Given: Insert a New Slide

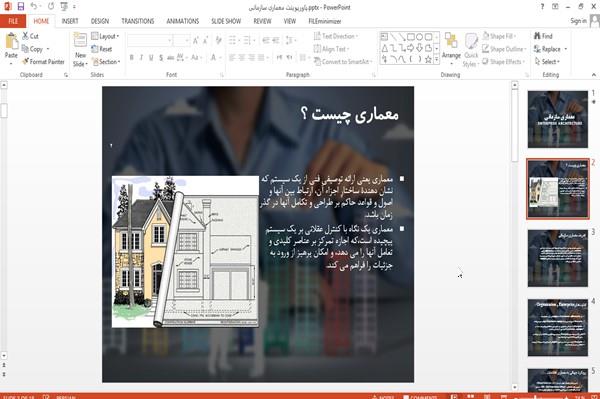Looking at the screenshot, I should pyautogui.click(x=80, y=50).
